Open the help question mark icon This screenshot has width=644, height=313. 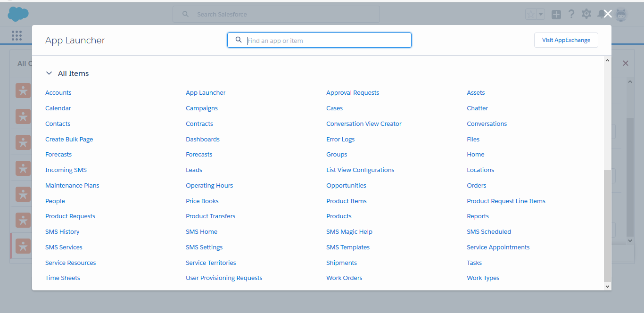(571, 14)
